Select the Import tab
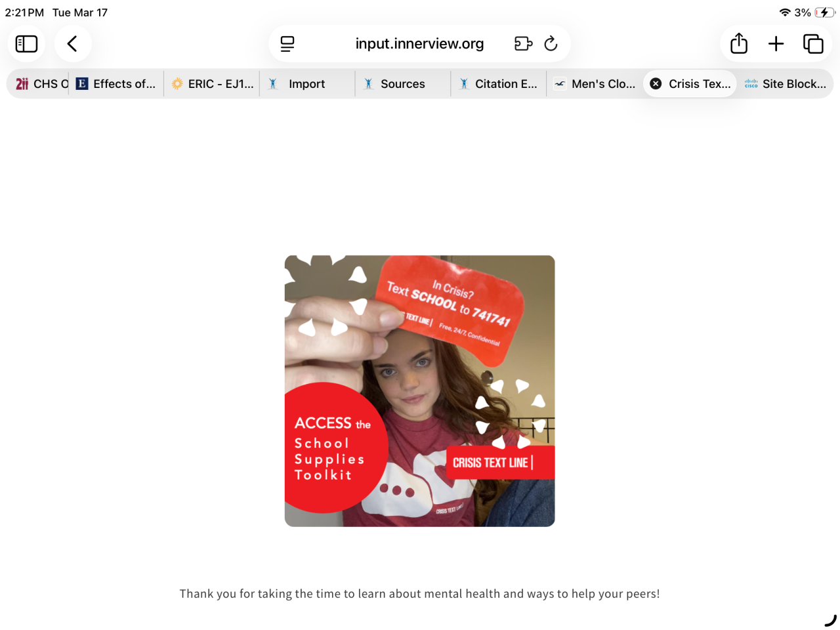Viewport: 840px width, 630px height. (x=307, y=84)
